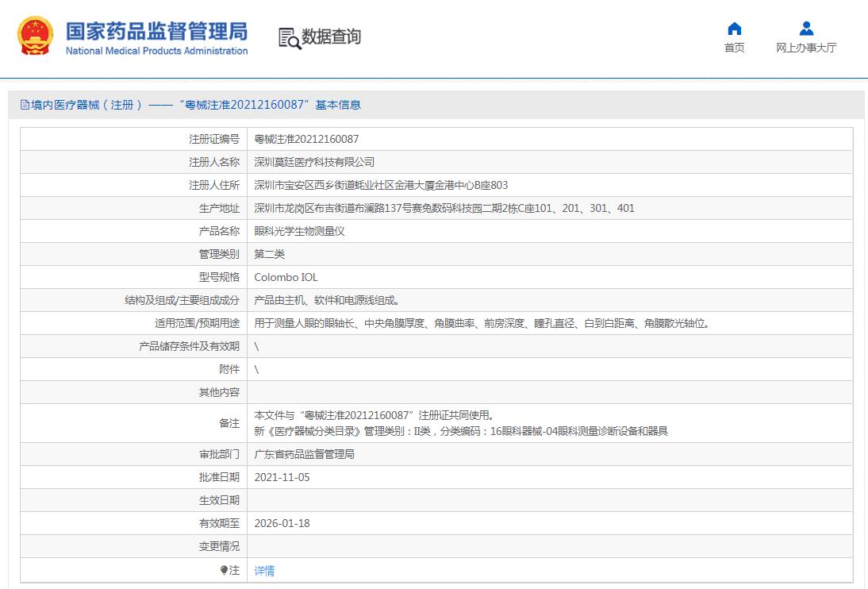Image resolution: width=868 pixels, height=589 pixels.
Task: Click the 管理类别 label
Action: [219, 254]
